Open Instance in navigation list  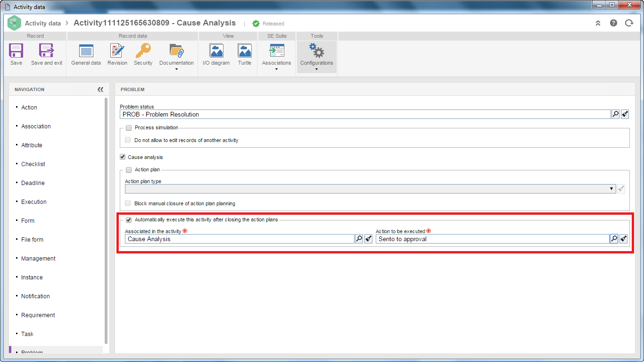[x=32, y=278]
